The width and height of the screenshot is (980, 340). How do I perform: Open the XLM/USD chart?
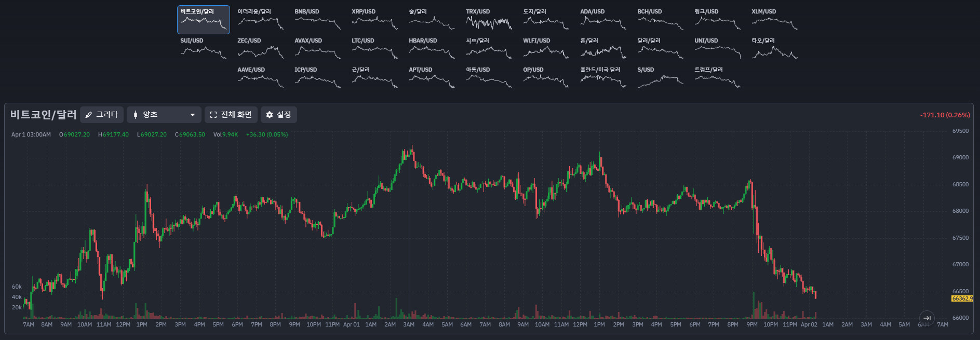tap(774, 20)
